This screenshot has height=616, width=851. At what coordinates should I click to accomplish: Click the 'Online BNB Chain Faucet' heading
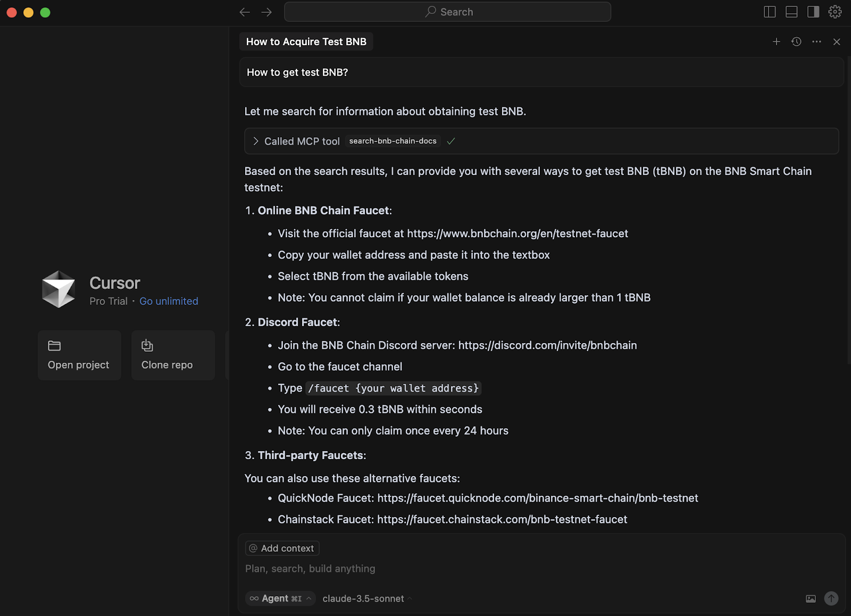click(x=323, y=211)
